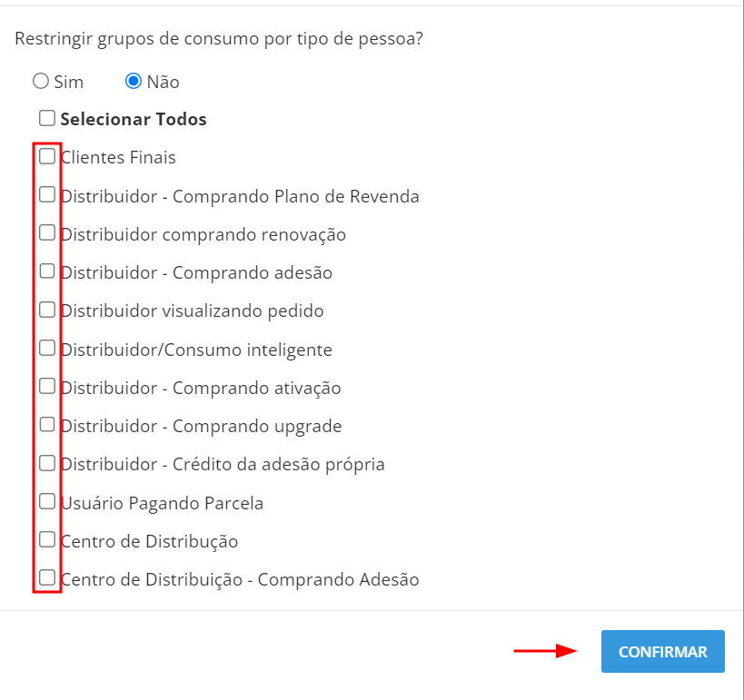744x700 pixels.
Task: Click the Clientes Finais label text
Action: point(118,157)
